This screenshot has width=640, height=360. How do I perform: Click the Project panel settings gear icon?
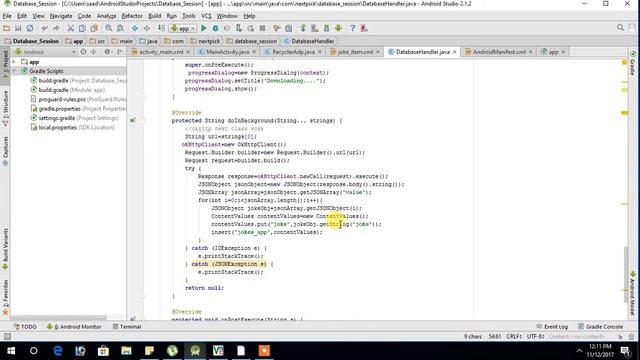107,52
